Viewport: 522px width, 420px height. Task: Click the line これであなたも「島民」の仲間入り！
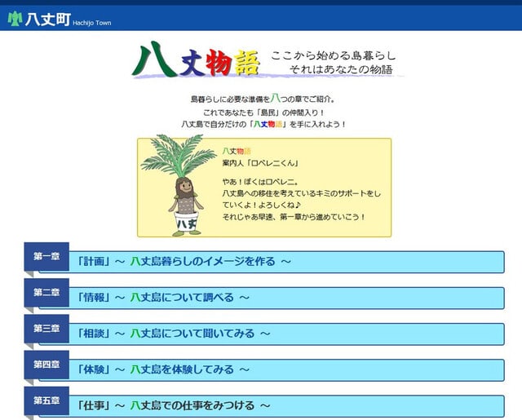coord(263,113)
